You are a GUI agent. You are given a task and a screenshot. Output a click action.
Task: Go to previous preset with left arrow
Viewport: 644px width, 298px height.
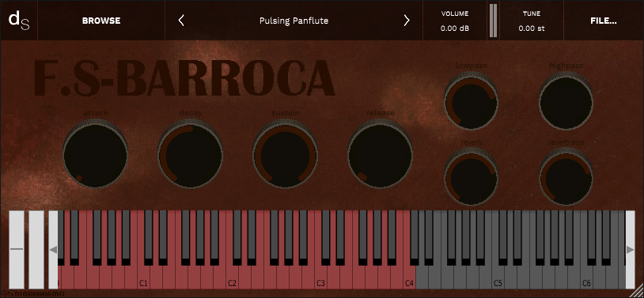[x=181, y=21]
